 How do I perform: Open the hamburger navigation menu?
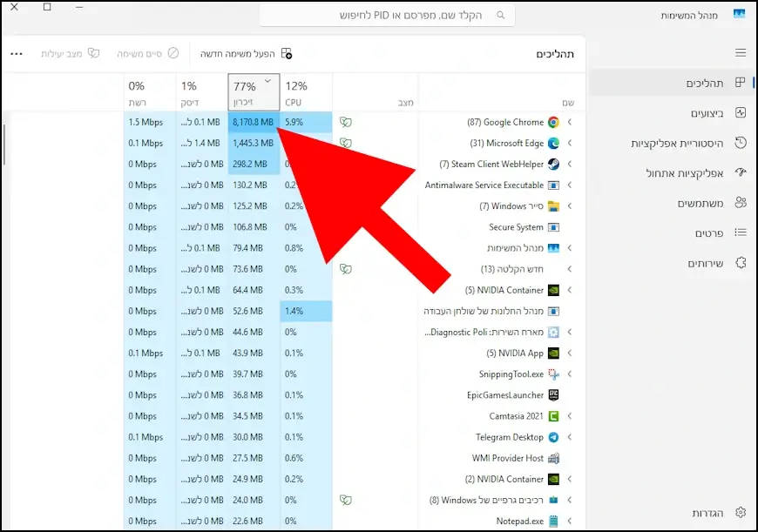tap(741, 52)
